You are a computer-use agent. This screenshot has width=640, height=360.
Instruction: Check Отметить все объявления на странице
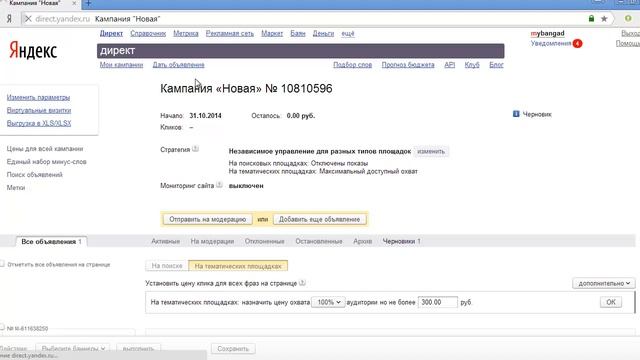[2, 264]
